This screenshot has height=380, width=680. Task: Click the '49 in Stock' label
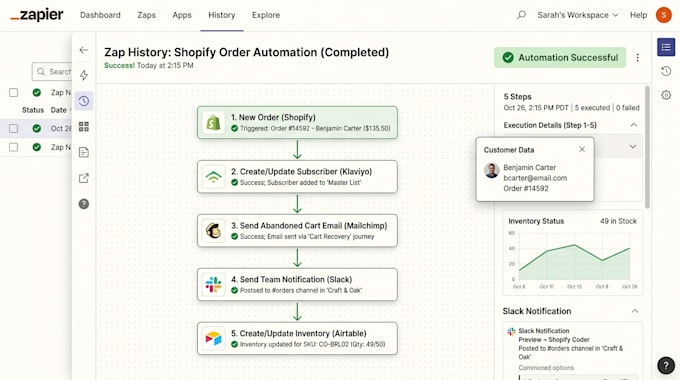pos(618,221)
